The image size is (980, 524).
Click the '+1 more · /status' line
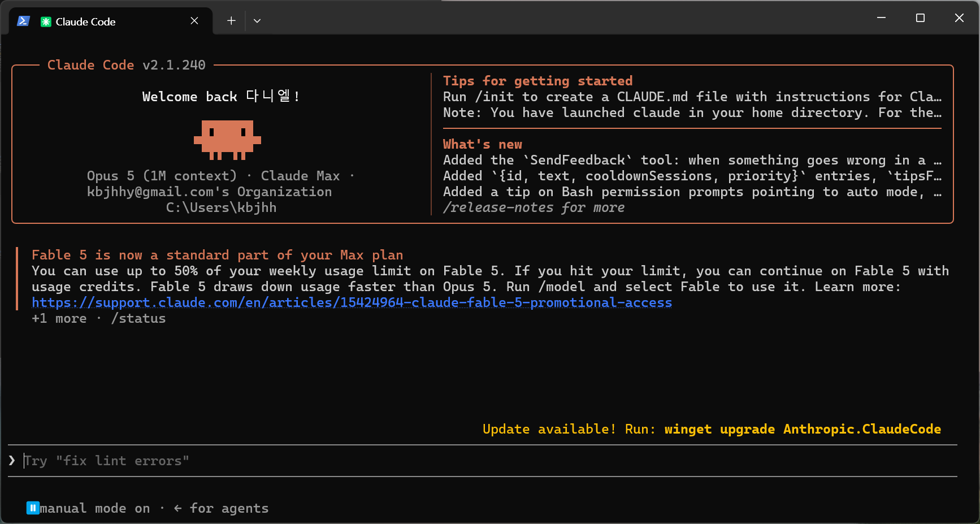point(98,318)
